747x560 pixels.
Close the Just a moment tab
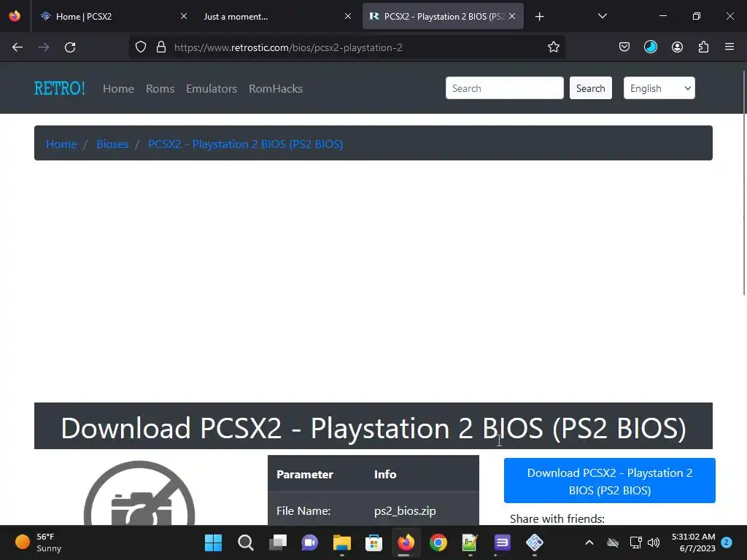[x=348, y=16]
